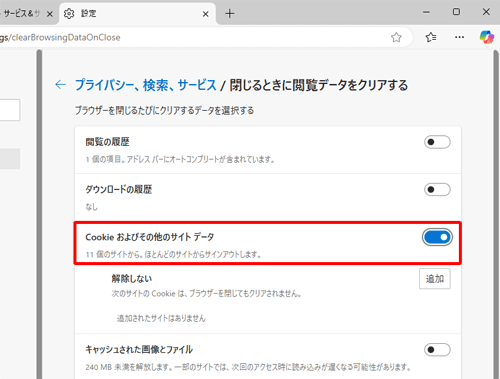Viewport: 500px width, 379px height.
Task: Open the Favorites list toolbar icon
Action: click(431, 37)
